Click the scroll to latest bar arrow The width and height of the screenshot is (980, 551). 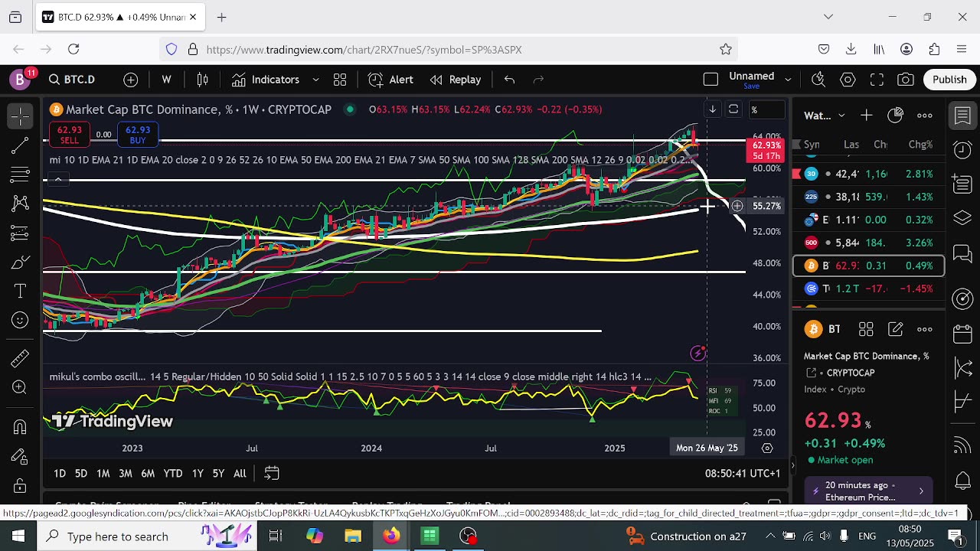(712, 109)
